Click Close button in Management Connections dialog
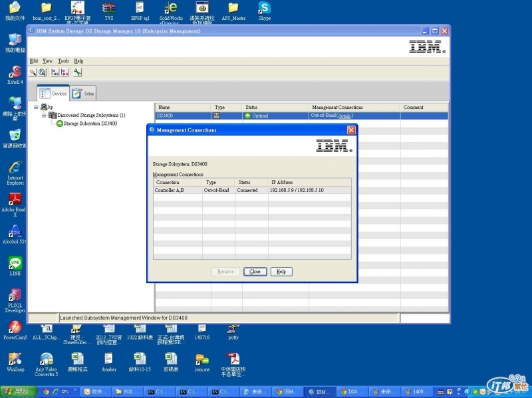The width and height of the screenshot is (532, 398). tap(255, 272)
